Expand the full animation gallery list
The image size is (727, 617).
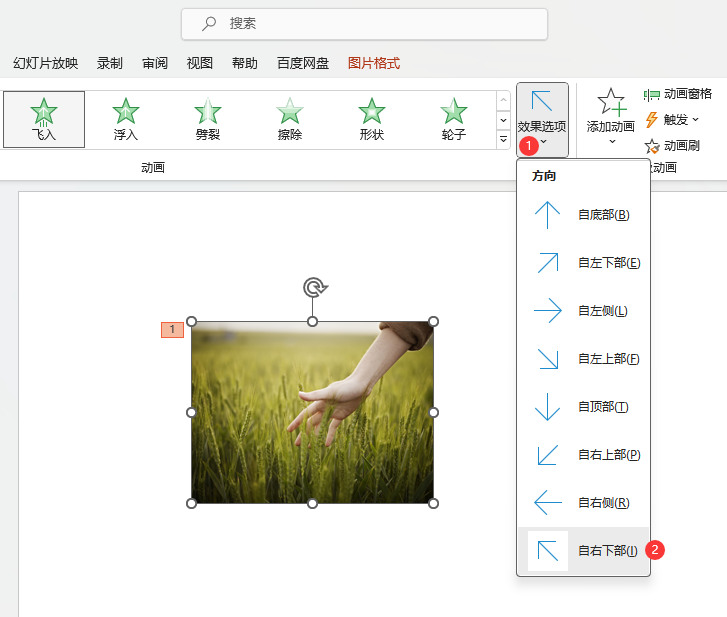point(504,140)
